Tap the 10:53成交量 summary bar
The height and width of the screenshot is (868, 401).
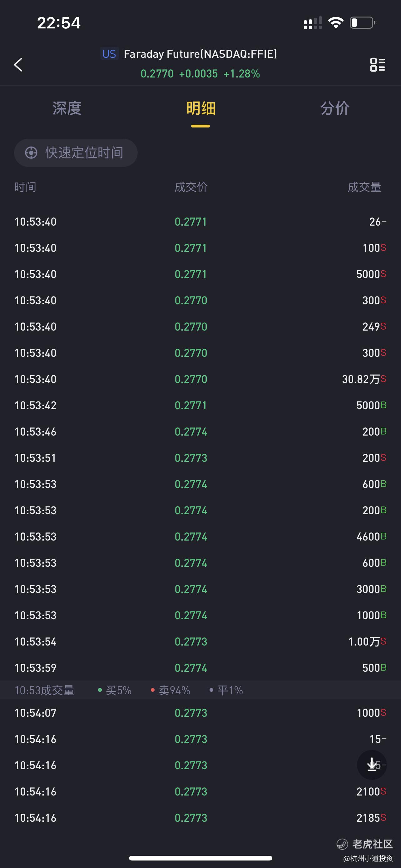[200, 690]
